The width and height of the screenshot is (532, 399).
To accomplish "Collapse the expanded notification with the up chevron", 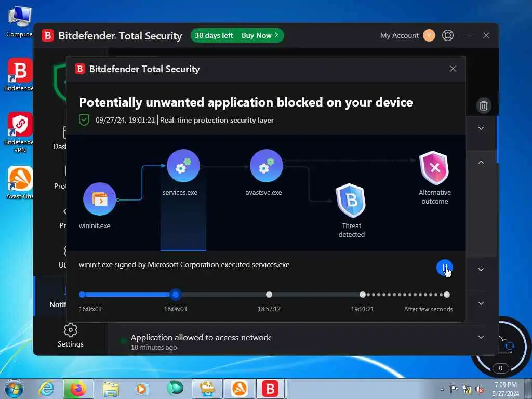I will click(x=481, y=162).
